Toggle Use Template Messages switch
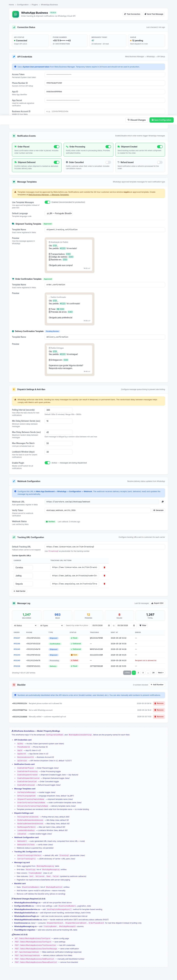The height and width of the screenshot is (980, 177). (x=47, y=202)
